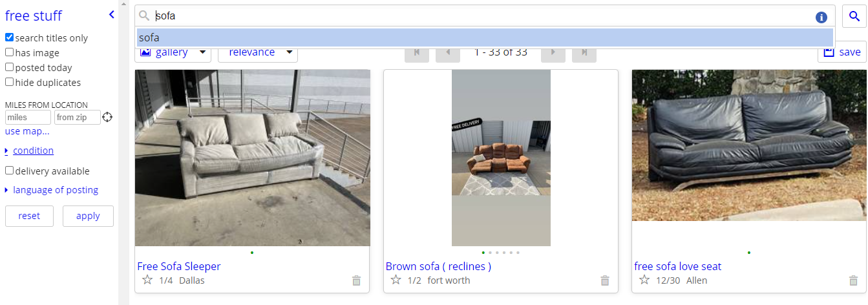
Task: Favorite the Free Sofa Sleeper with star
Action: (147, 280)
